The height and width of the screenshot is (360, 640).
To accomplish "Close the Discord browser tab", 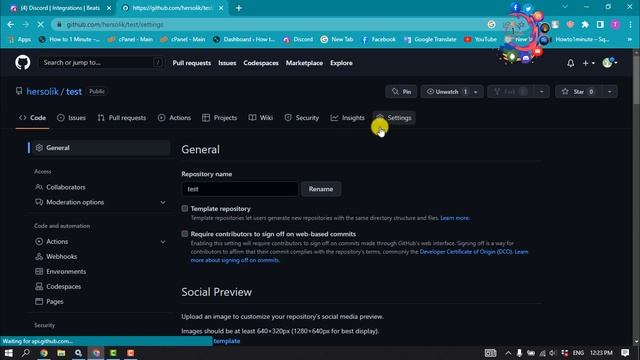I will pyautogui.click(x=109, y=8).
